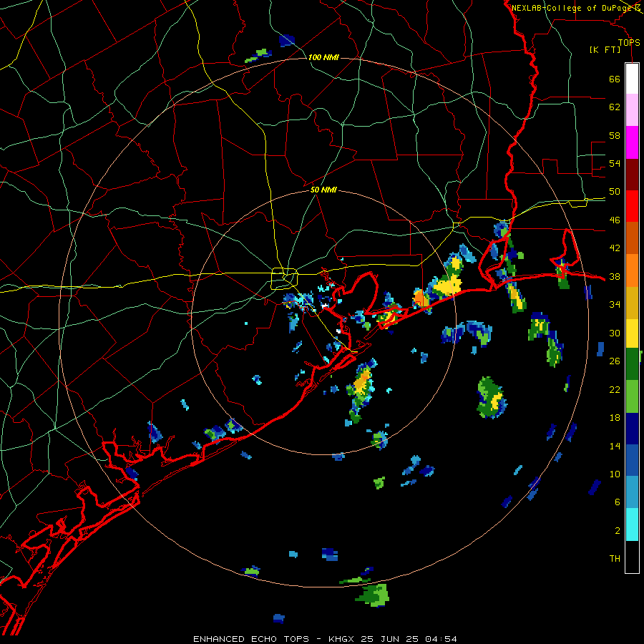The height and width of the screenshot is (644, 644).
Task: Click the cyan segment near legend bottom
Action: tap(632, 525)
